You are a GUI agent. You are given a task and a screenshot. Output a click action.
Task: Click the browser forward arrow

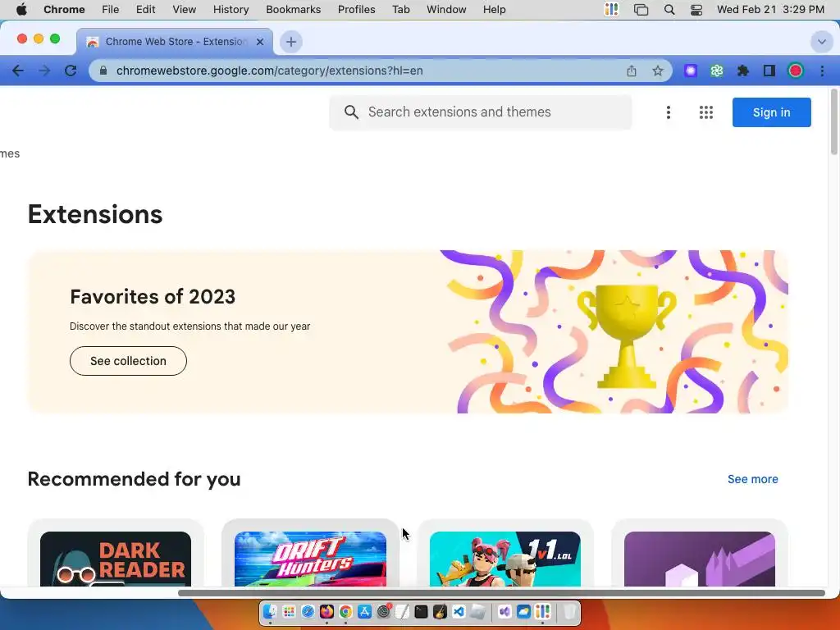tap(44, 71)
